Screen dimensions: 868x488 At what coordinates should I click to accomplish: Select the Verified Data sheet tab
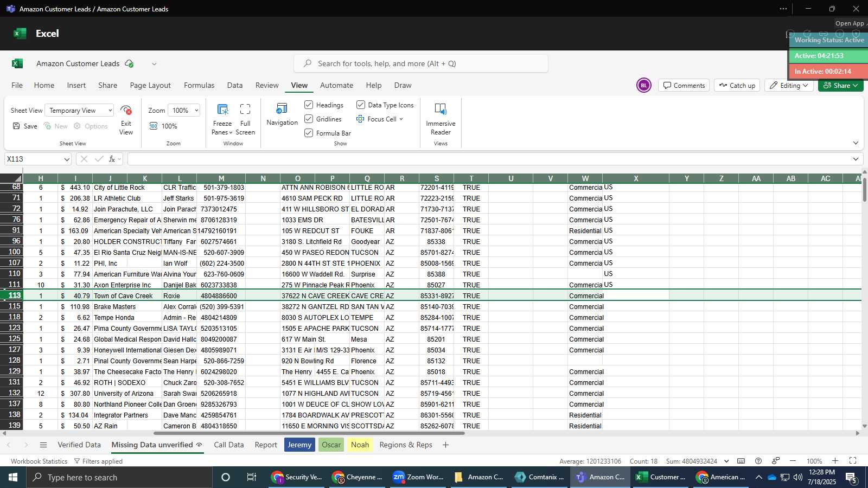point(79,445)
